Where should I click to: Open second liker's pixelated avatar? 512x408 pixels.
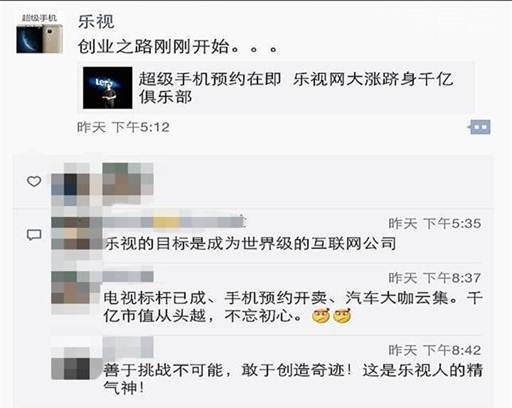click(x=128, y=184)
